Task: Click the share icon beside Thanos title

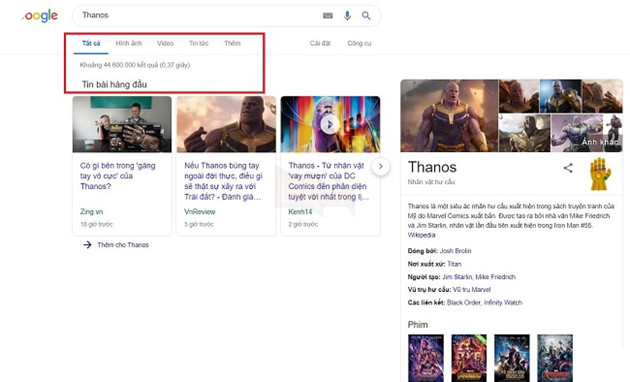Action: pos(568,168)
